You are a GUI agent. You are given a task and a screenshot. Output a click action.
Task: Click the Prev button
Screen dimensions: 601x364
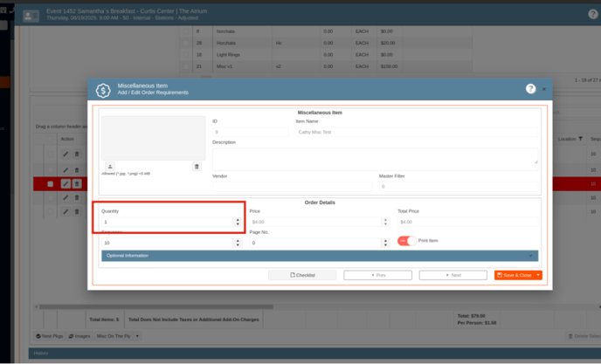pyautogui.click(x=377, y=275)
